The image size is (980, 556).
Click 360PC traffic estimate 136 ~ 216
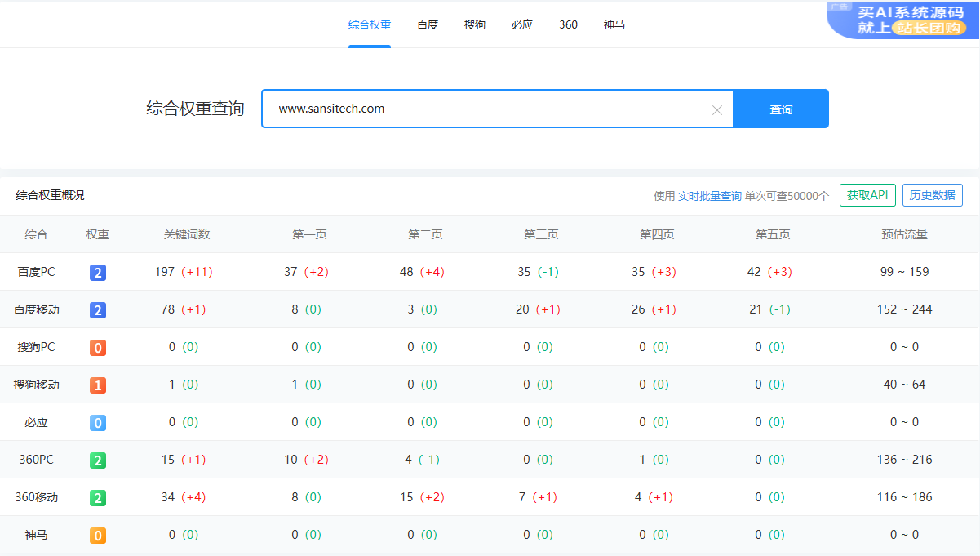[x=905, y=460]
